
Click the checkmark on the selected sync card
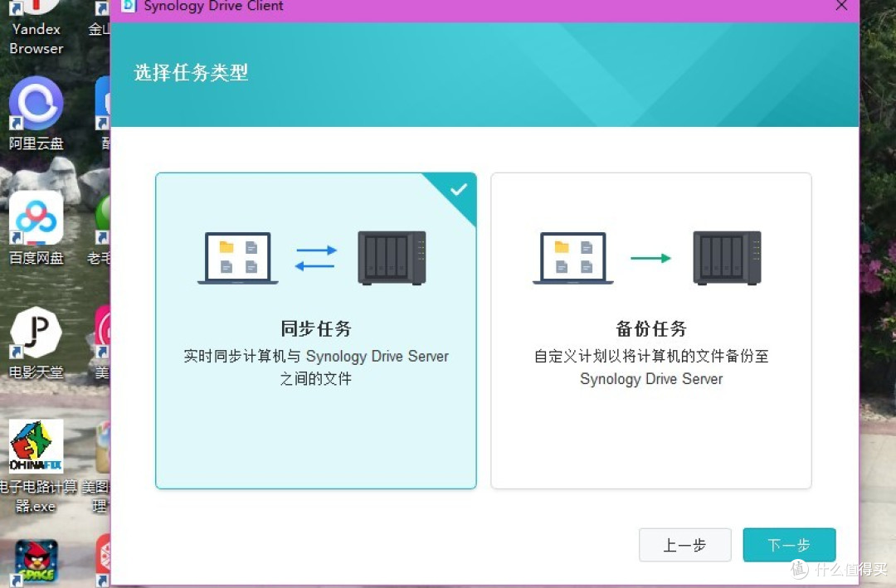pos(458,188)
